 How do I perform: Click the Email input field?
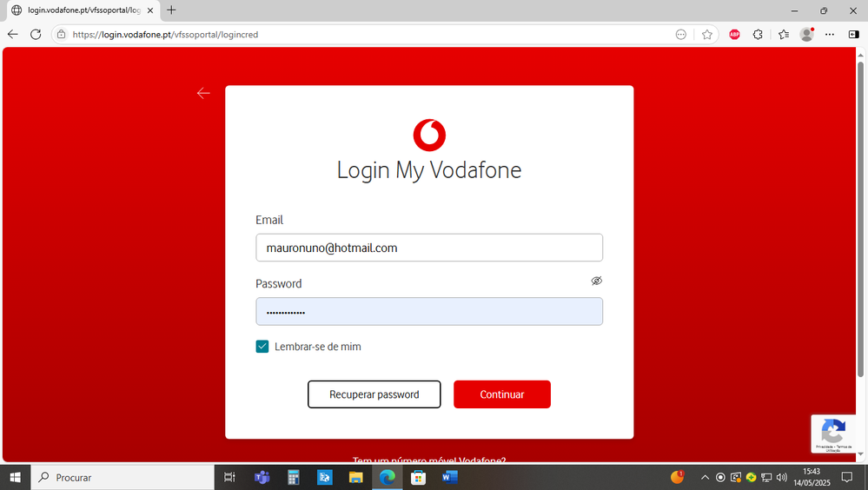tap(429, 248)
